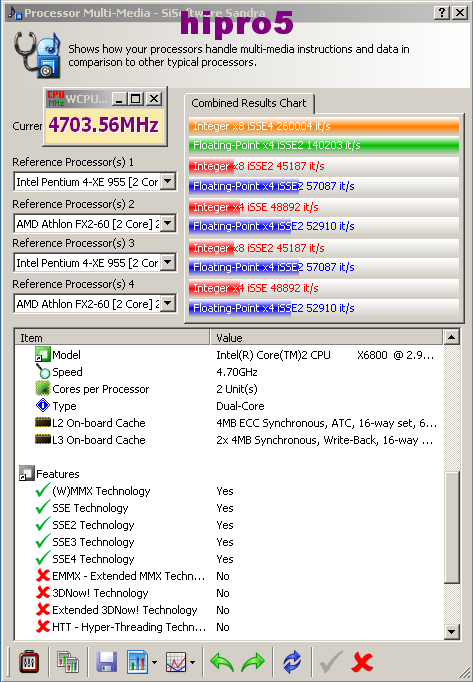Click the first red Integer x8 iSSE2 45187 bar

pos(324,166)
